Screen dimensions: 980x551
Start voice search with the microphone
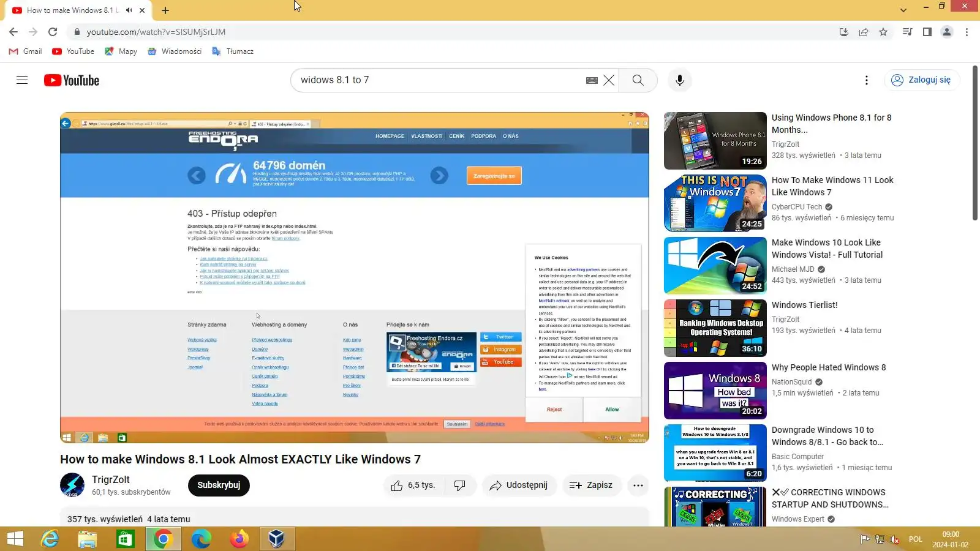[x=680, y=80]
